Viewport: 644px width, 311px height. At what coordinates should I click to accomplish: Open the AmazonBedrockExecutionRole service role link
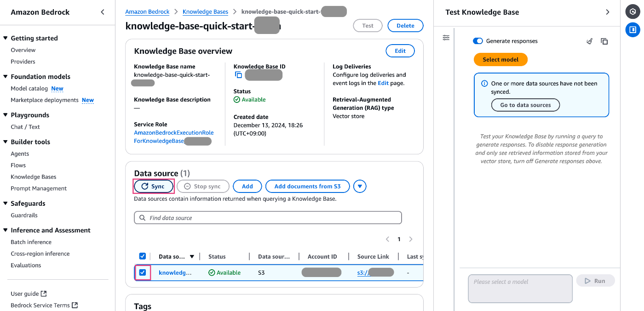click(174, 137)
